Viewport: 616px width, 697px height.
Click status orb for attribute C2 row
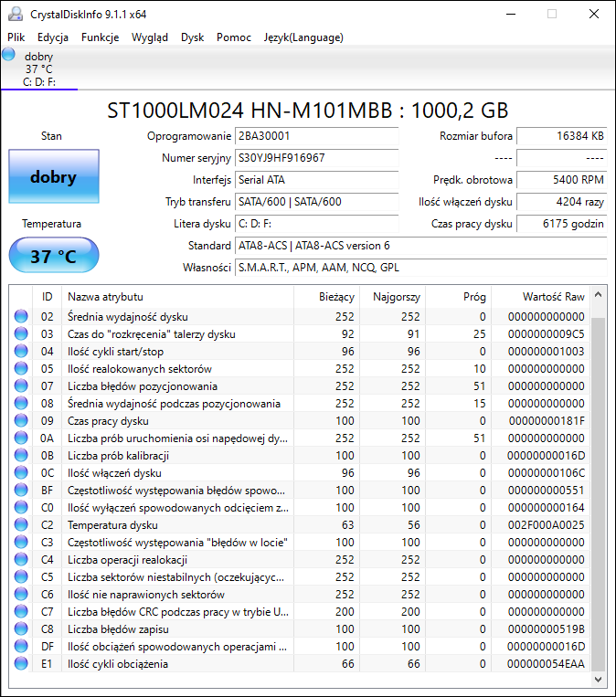click(x=21, y=524)
